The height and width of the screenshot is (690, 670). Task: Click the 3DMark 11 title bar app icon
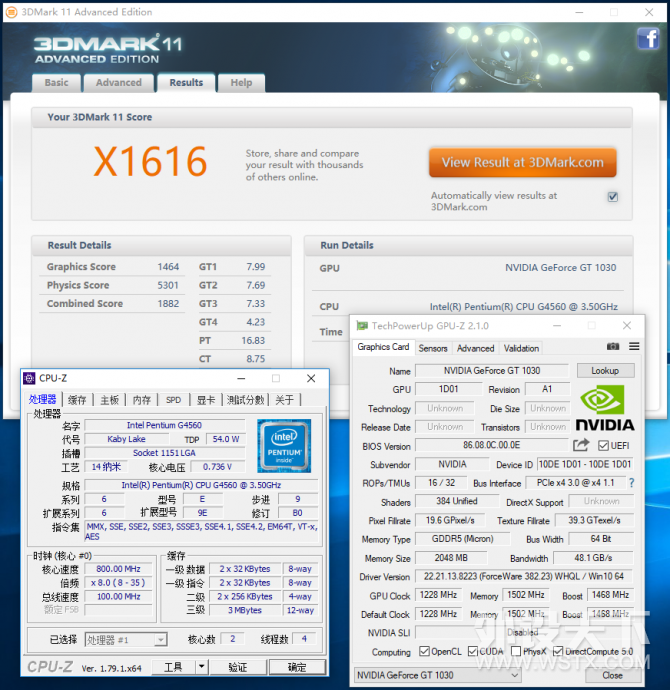pyautogui.click(x=11, y=12)
